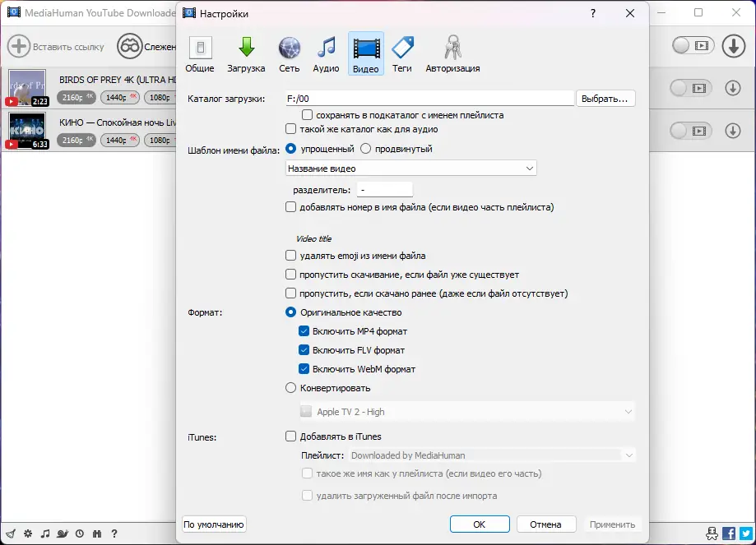Click the Слежение binoculars toolbar icon
Viewport: 756px width, 545px height.
pyautogui.click(x=130, y=46)
